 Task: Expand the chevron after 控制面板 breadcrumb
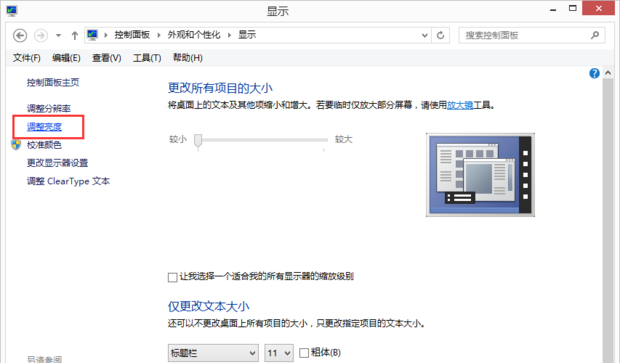click(159, 35)
